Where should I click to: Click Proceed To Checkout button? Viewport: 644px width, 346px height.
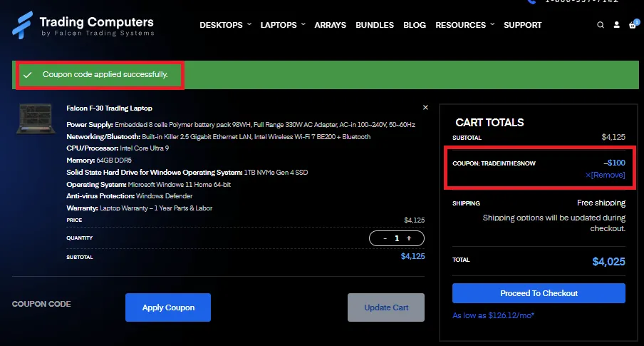539,293
